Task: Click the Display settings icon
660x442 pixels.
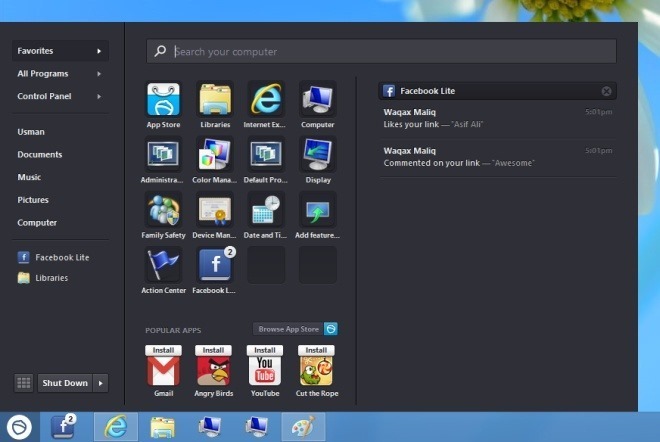Action: click(317, 155)
